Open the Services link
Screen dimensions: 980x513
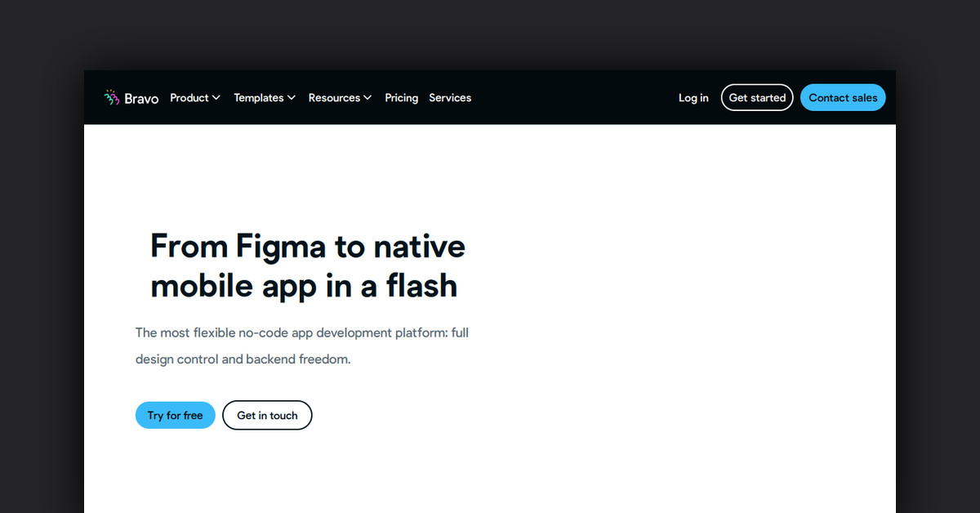(x=450, y=98)
